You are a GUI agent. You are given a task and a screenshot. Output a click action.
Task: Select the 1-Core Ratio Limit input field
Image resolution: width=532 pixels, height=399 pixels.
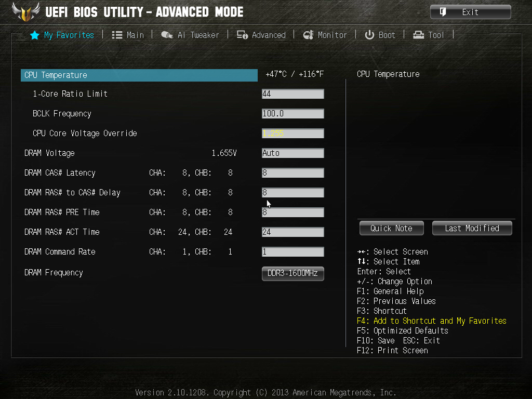293,94
